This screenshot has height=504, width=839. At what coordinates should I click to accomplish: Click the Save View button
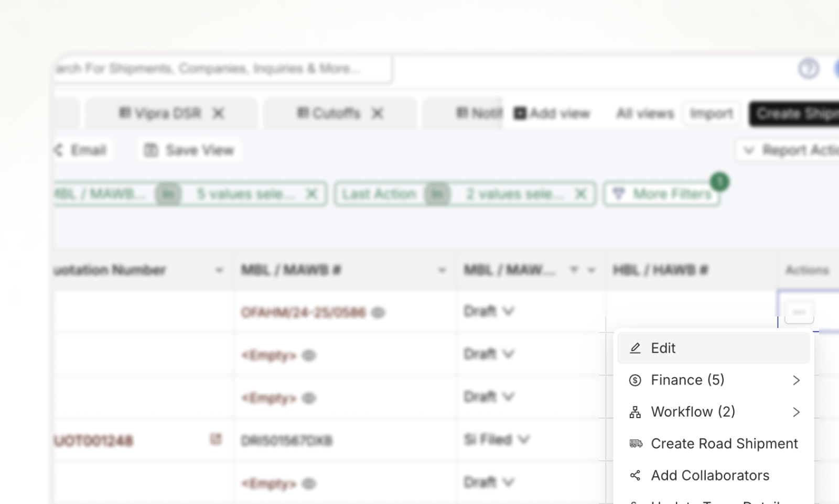coord(189,150)
